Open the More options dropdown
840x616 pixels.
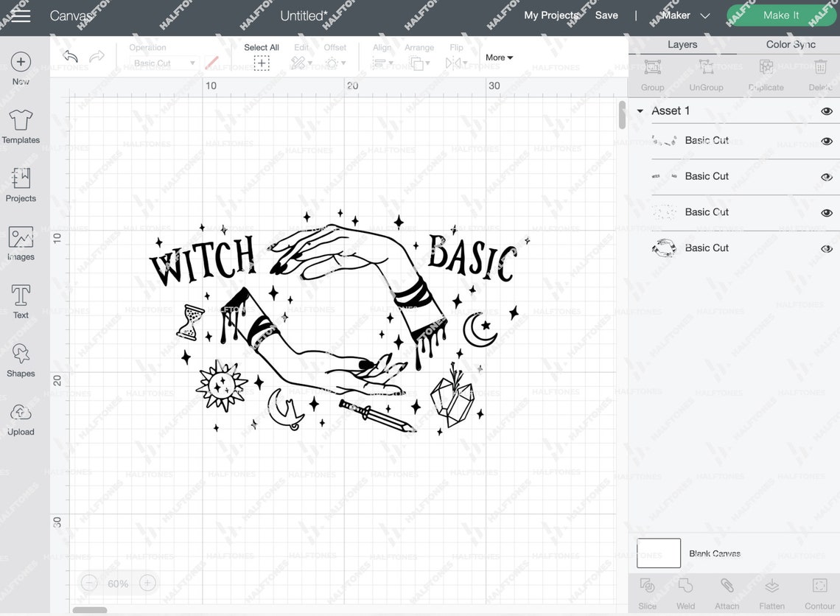[499, 57]
